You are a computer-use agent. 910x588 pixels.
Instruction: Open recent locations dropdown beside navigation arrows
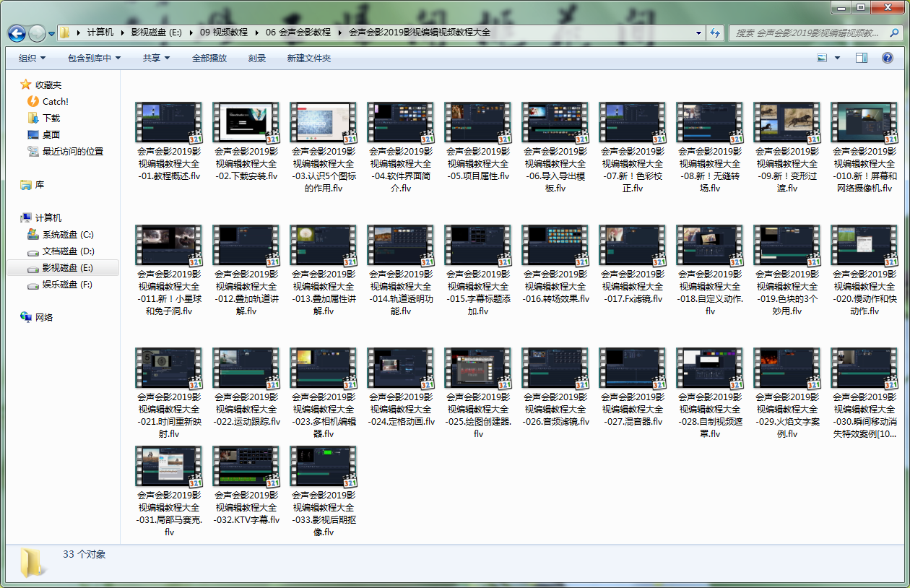(51, 33)
